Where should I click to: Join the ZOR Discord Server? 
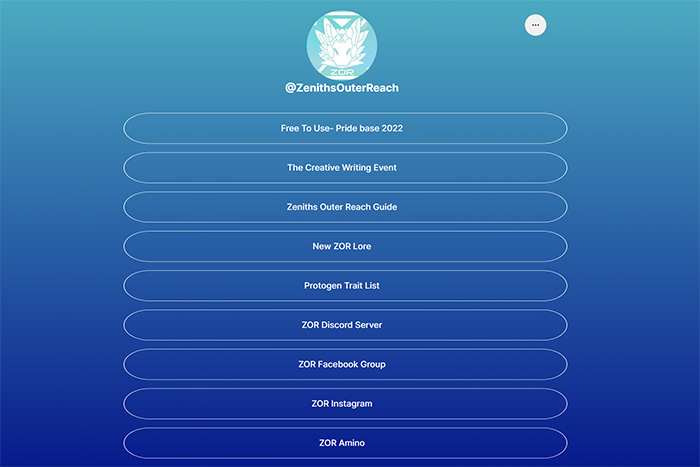click(x=345, y=325)
